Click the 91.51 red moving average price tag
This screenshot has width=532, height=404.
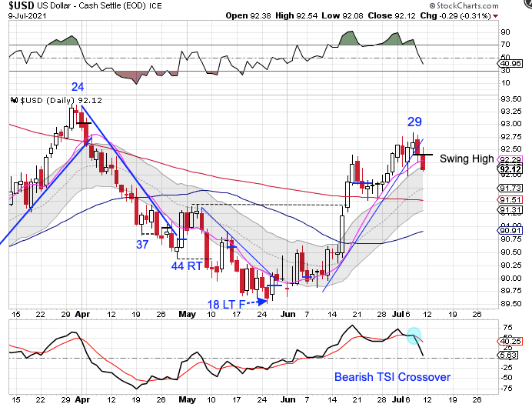point(510,199)
